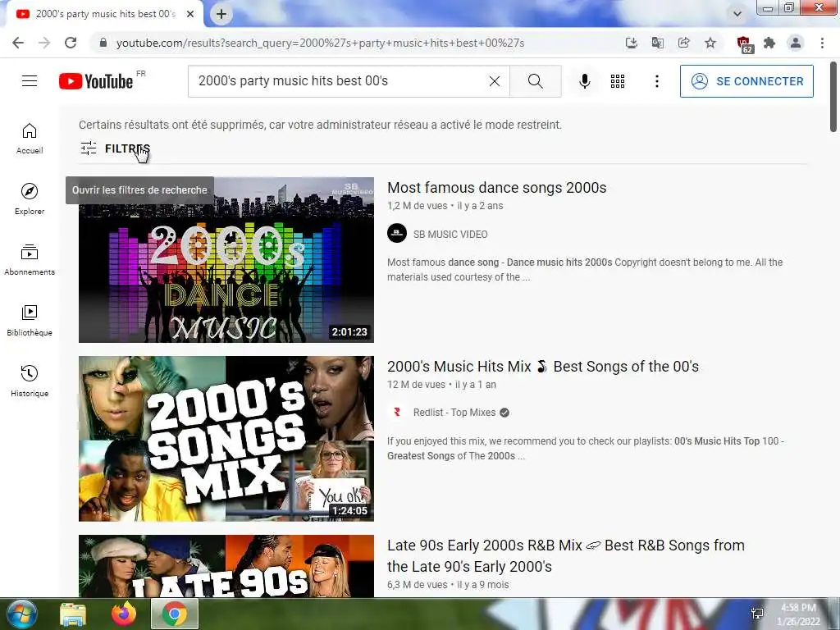Run search with the magnifier button
840x630 pixels.
(x=535, y=81)
